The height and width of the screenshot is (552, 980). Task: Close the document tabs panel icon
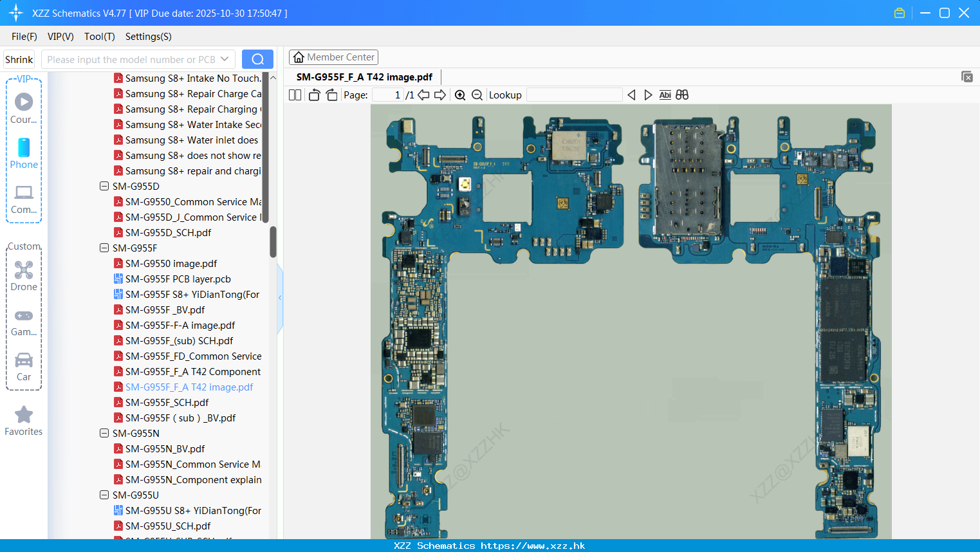click(967, 77)
